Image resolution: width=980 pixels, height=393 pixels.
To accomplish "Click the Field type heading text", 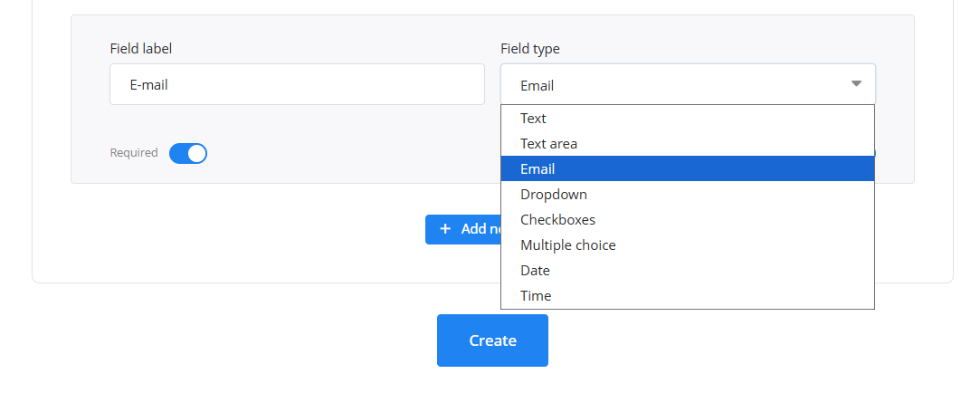I will point(530,48).
